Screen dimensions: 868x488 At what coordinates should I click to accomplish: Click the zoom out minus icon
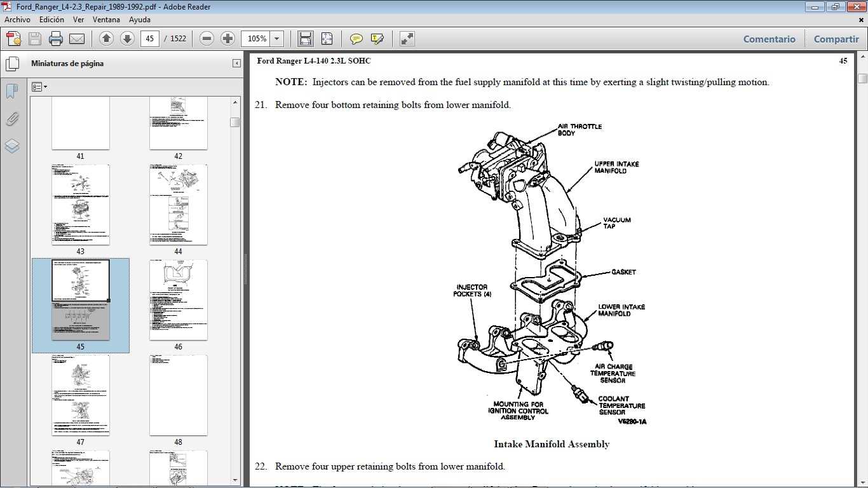(x=207, y=39)
